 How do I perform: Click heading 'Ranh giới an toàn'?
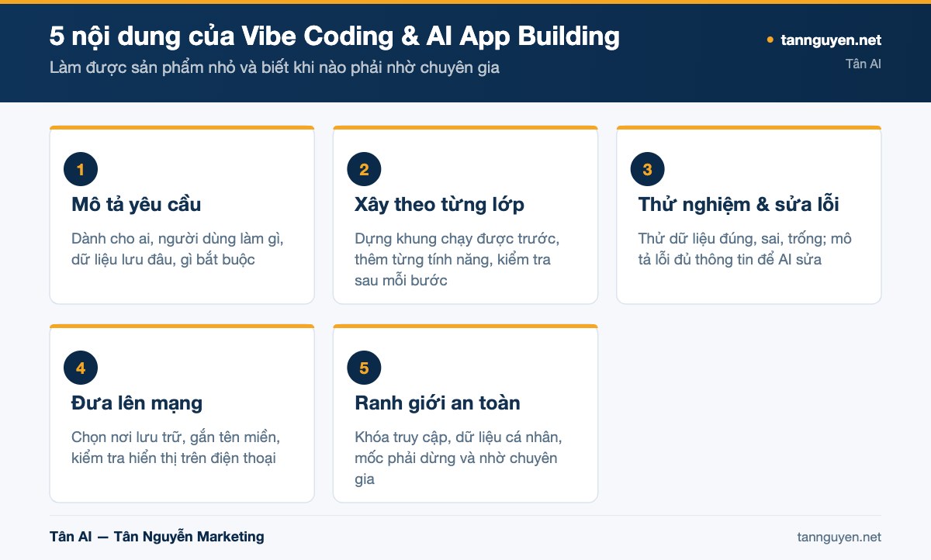[437, 403]
